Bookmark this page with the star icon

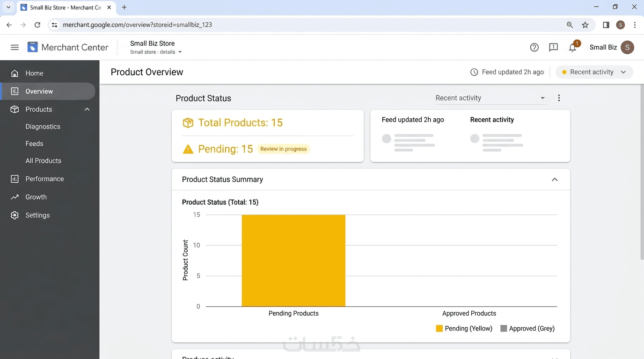tap(585, 25)
